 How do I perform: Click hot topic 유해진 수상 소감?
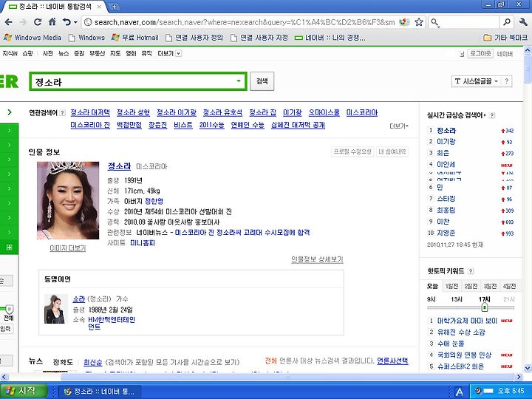461,332
